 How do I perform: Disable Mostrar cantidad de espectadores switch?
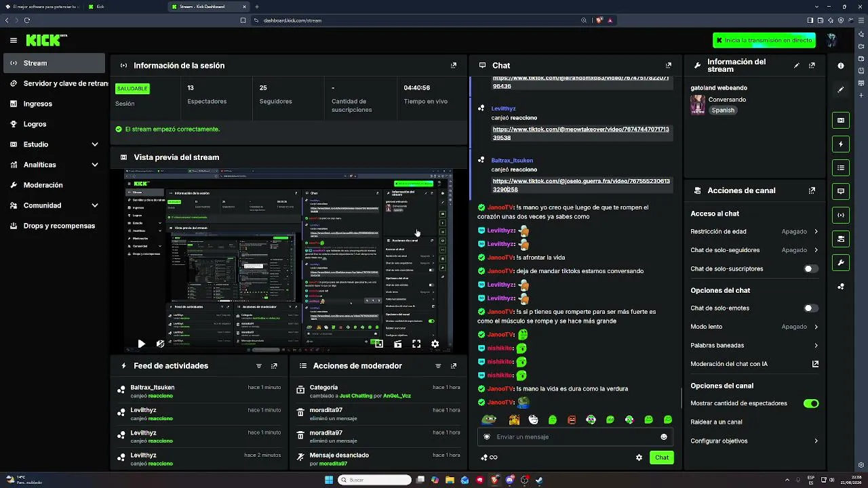tap(811, 403)
